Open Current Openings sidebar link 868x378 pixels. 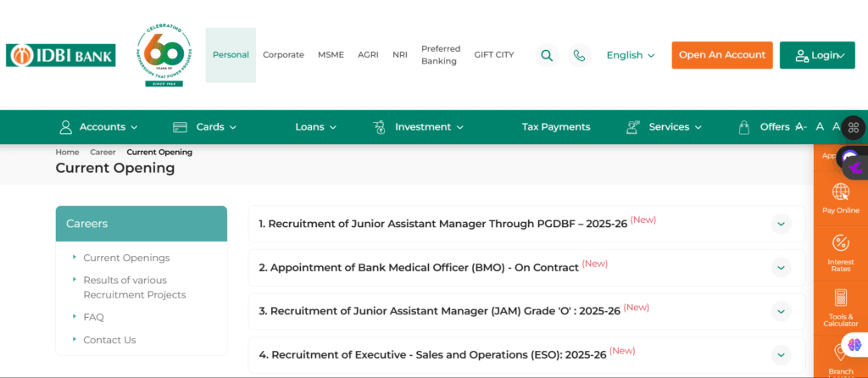[127, 258]
